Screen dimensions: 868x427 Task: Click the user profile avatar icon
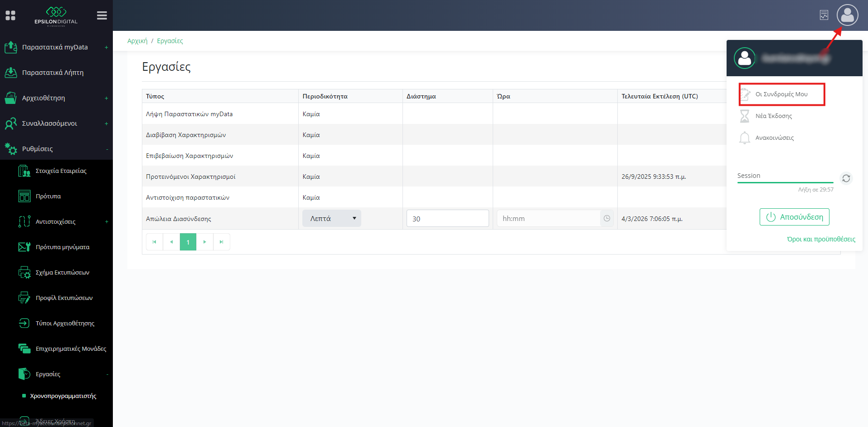847,15
